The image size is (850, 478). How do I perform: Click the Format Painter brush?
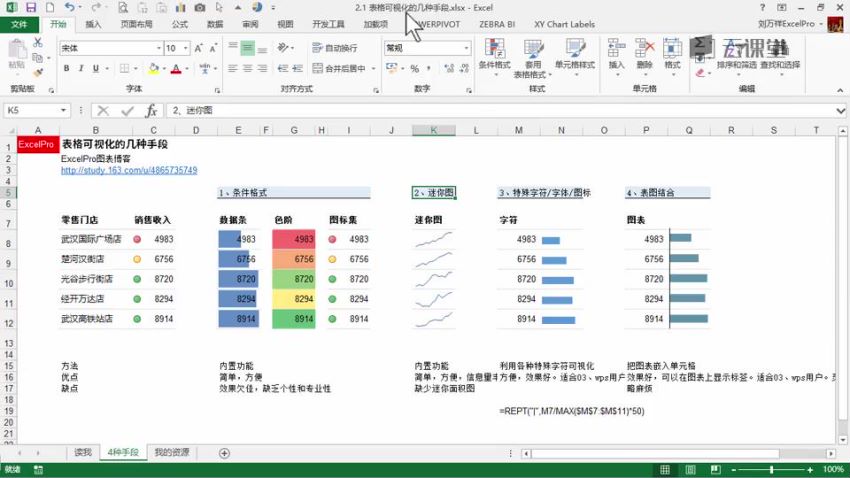tap(37, 72)
